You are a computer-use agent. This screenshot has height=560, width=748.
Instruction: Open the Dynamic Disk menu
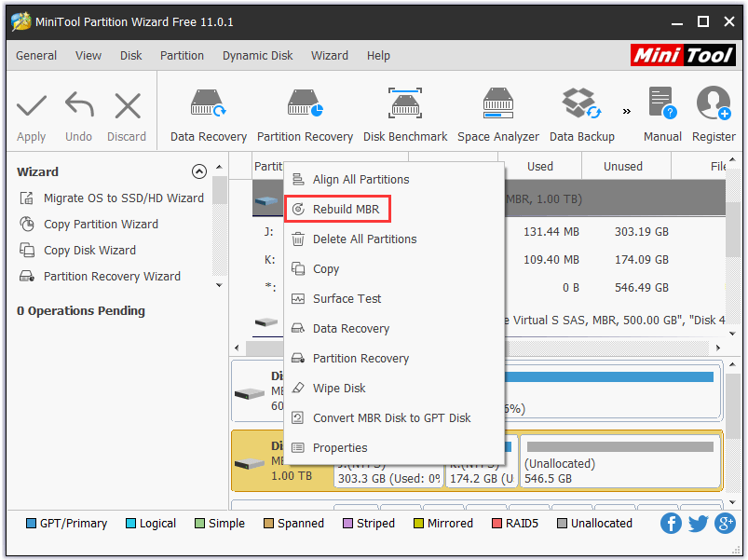click(257, 55)
